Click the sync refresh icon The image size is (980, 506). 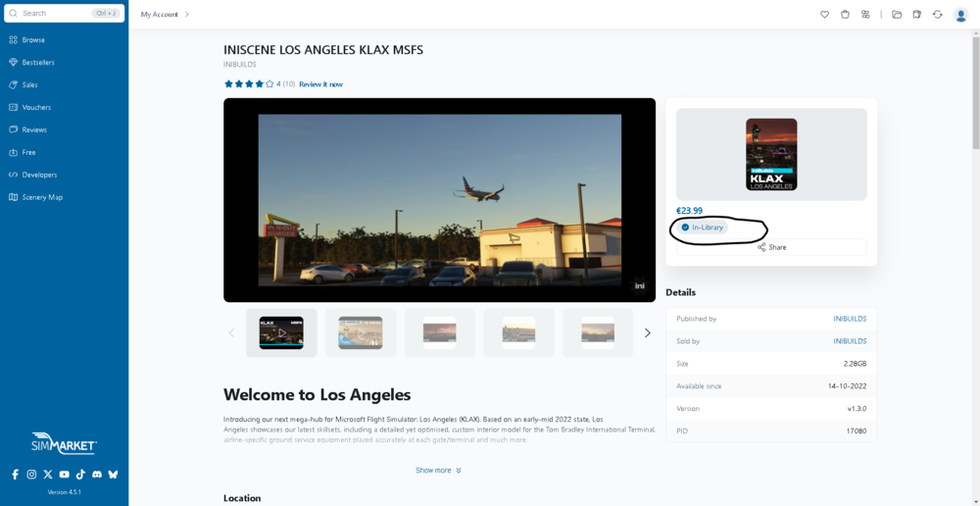[938, 15]
